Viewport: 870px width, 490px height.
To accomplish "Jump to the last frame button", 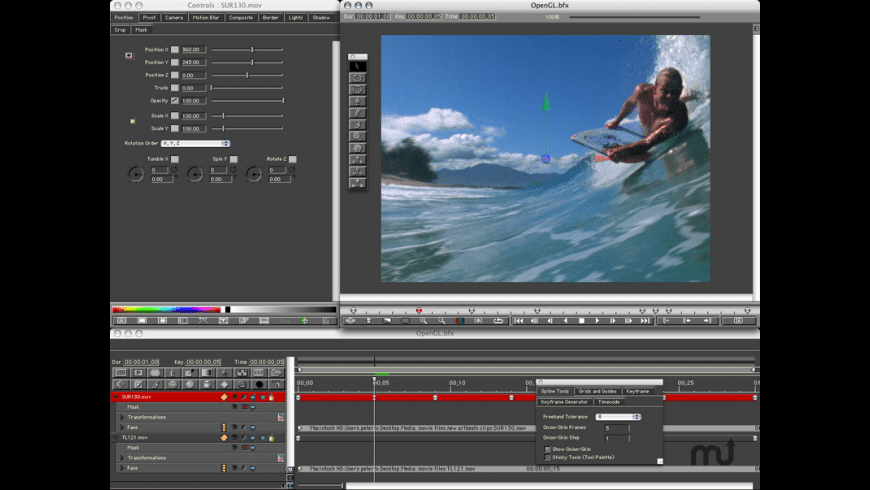I will click(645, 321).
